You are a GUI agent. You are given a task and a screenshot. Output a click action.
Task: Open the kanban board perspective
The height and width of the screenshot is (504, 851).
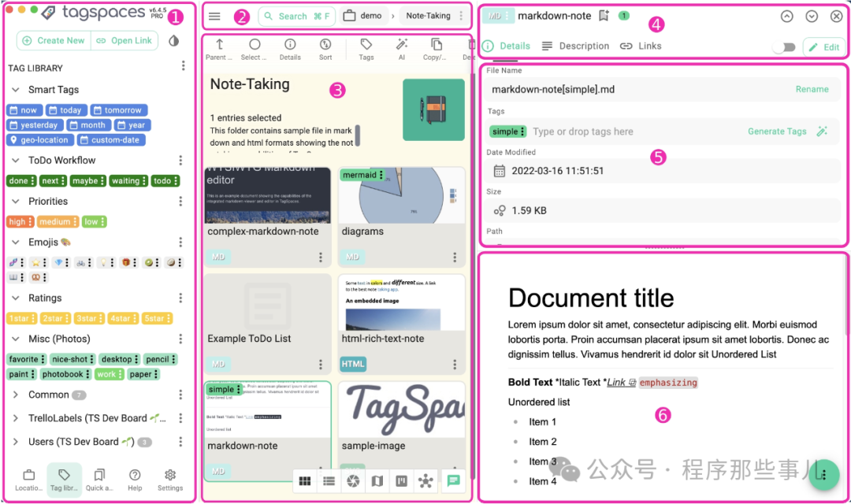(x=402, y=480)
